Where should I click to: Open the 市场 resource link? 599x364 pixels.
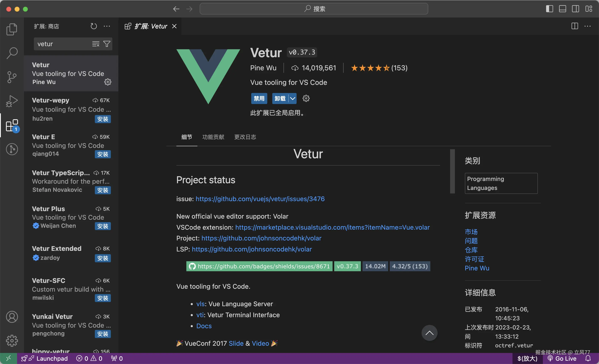(x=471, y=232)
